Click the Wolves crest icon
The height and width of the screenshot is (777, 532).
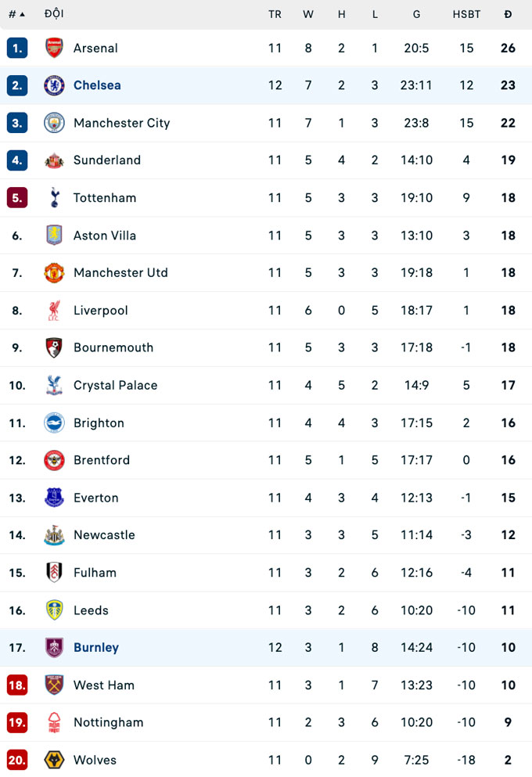54,760
